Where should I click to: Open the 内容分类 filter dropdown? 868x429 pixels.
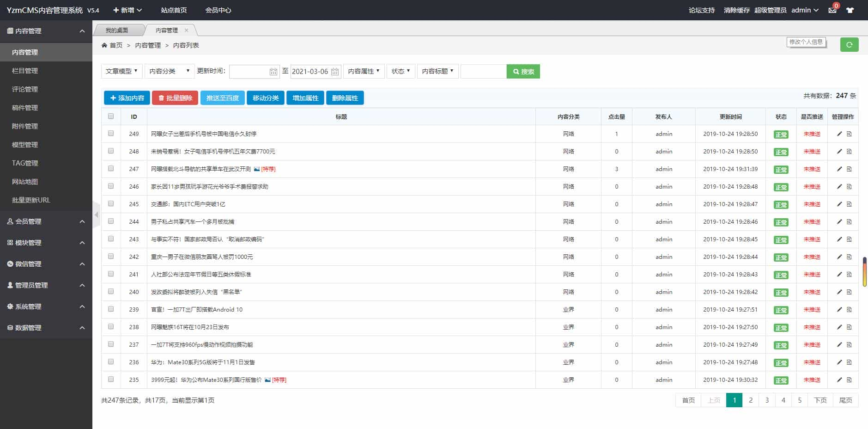170,71
